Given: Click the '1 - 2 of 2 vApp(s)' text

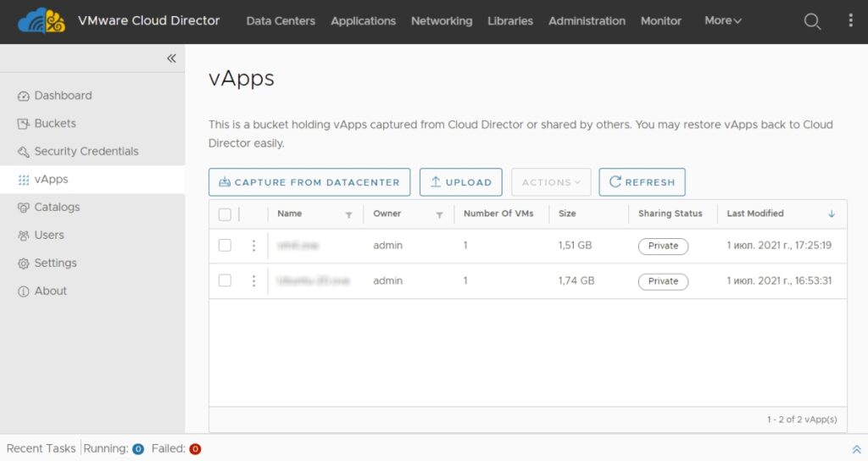Looking at the screenshot, I should (802, 419).
